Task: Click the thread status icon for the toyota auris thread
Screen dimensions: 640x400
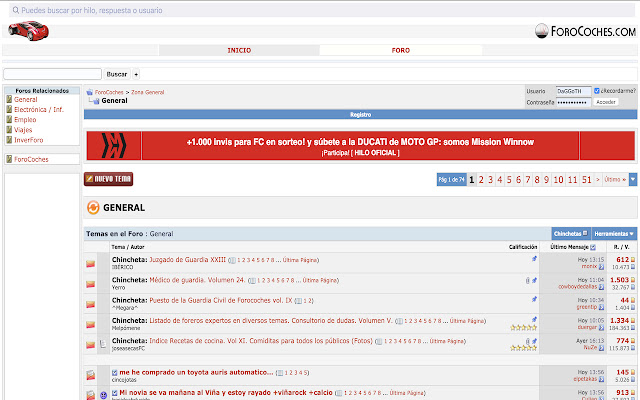Action: (x=91, y=375)
